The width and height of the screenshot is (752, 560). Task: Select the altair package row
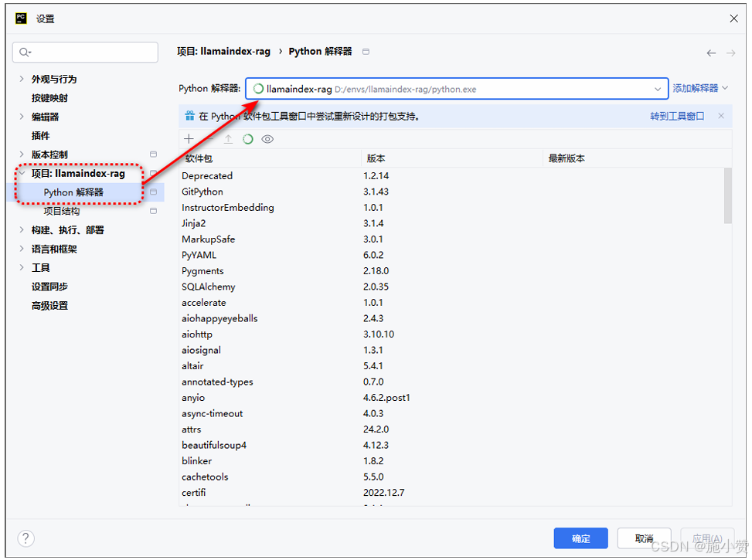coord(452,365)
